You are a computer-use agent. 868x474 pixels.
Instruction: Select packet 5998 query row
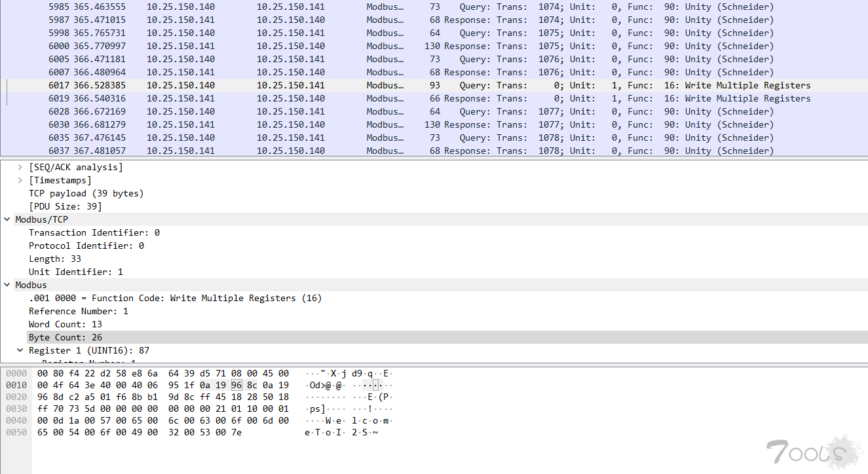(434, 33)
